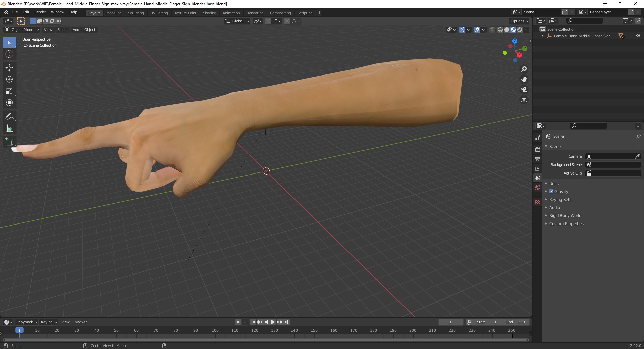The width and height of the screenshot is (644, 349).
Task: Toggle X-ray mode
Action: click(492, 30)
